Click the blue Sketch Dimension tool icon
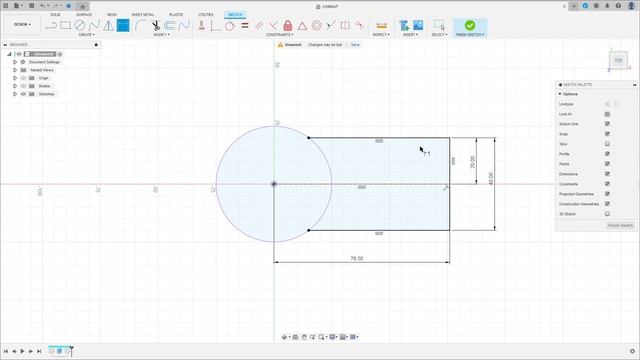Screen dimensions: 640x360 click(x=123, y=25)
